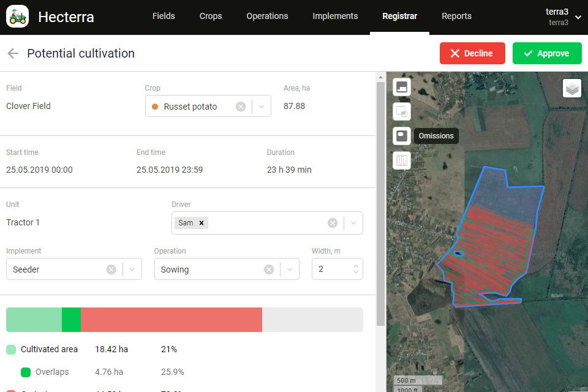
Task: Open the Implements tab
Action: 335,17
